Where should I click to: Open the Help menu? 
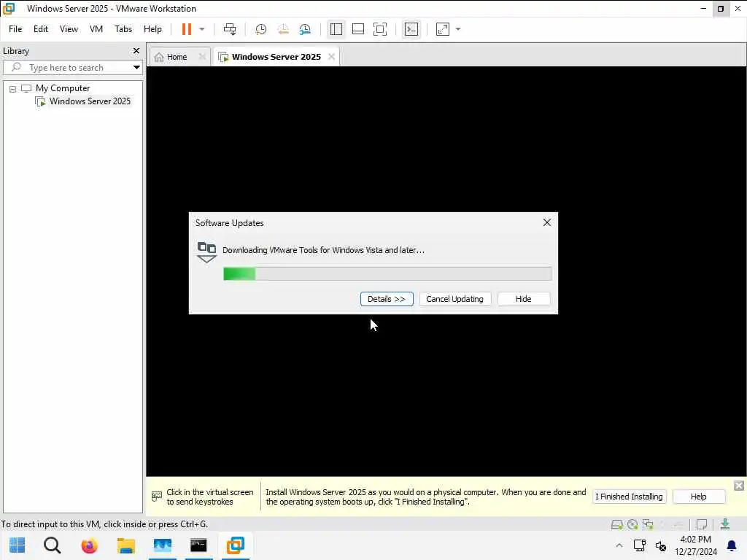[152, 29]
